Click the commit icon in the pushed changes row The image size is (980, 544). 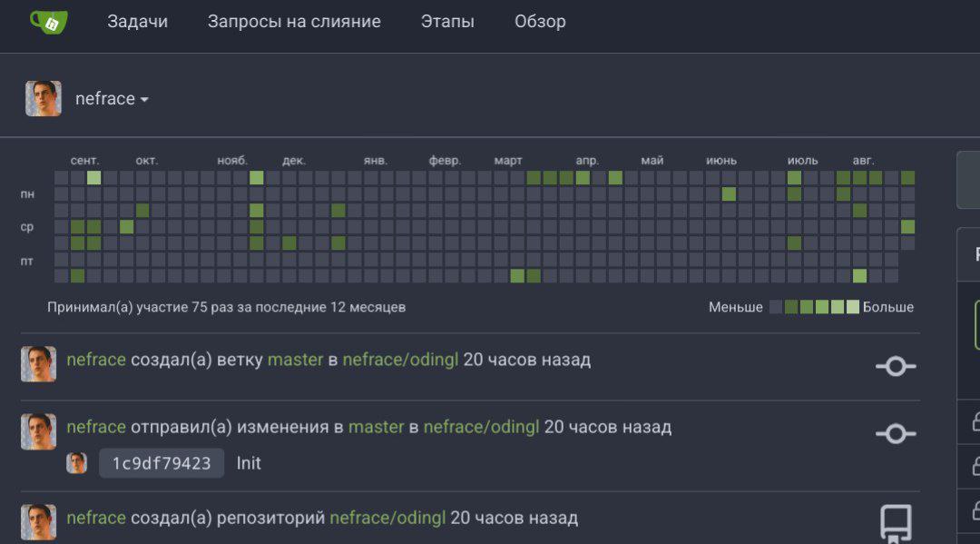point(896,434)
